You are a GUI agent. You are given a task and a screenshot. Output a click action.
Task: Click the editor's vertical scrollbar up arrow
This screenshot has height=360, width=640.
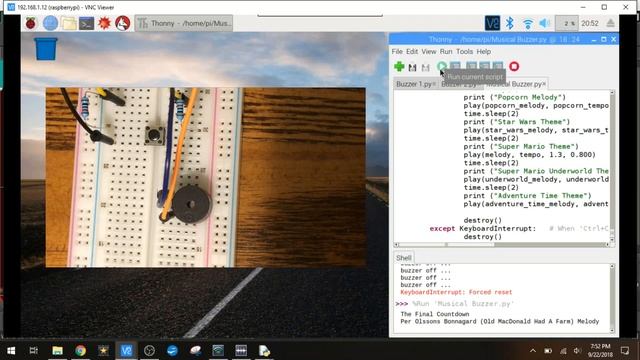point(612,93)
